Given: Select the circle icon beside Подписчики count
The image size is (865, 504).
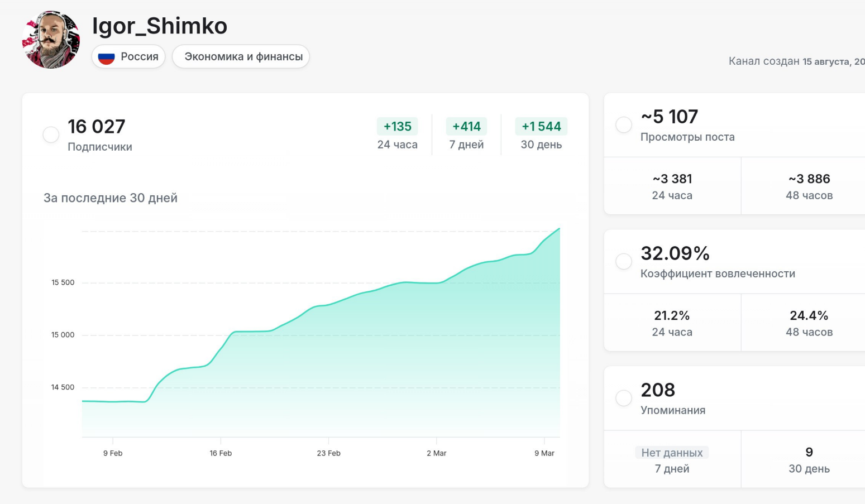Looking at the screenshot, I should click(x=51, y=135).
